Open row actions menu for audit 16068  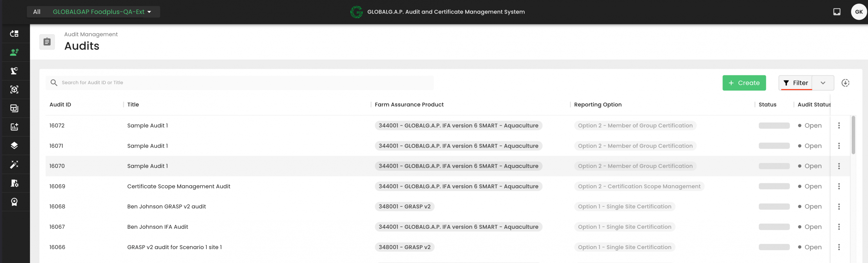coord(839,206)
